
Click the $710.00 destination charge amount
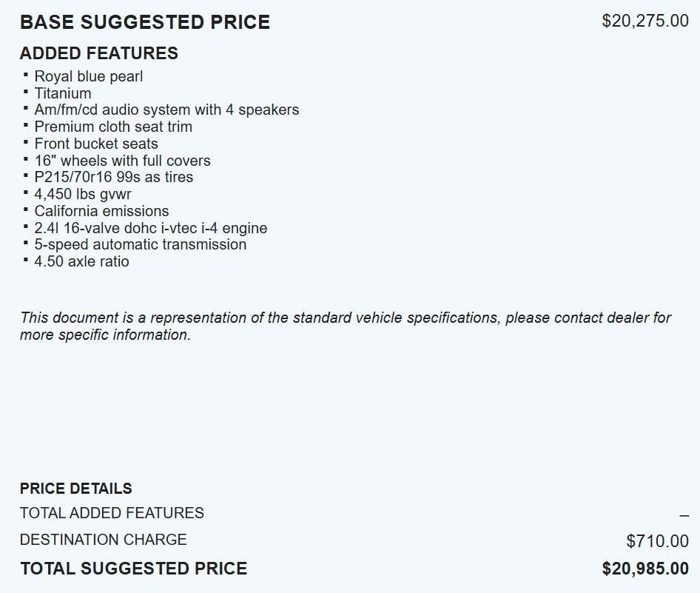pos(657,541)
